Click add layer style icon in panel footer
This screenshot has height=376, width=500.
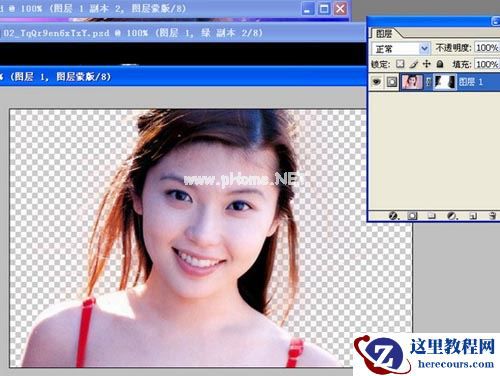394,216
